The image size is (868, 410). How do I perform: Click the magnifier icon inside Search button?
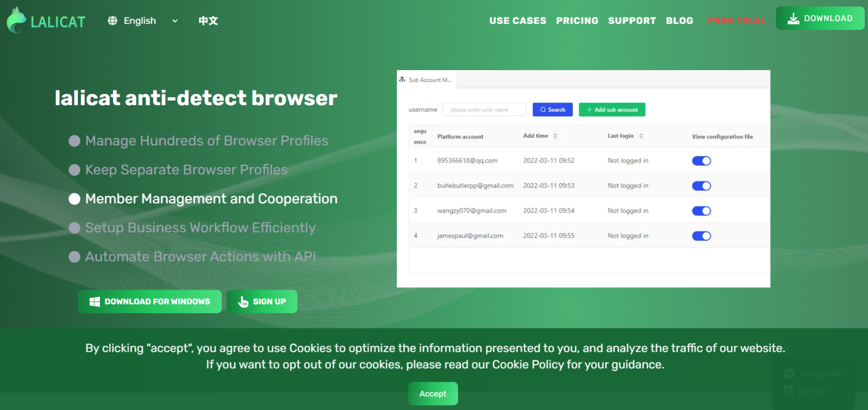click(x=542, y=109)
